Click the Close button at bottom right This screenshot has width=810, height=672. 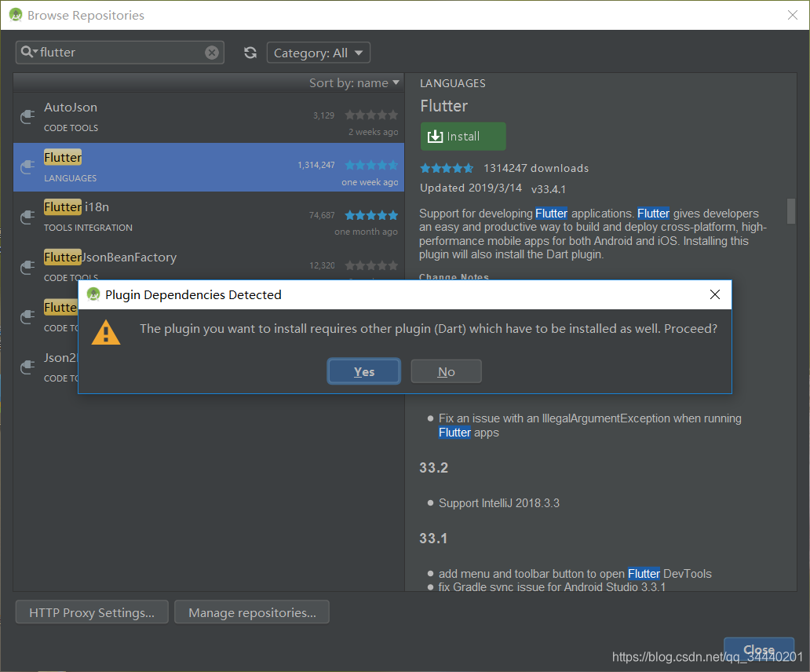(759, 649)
